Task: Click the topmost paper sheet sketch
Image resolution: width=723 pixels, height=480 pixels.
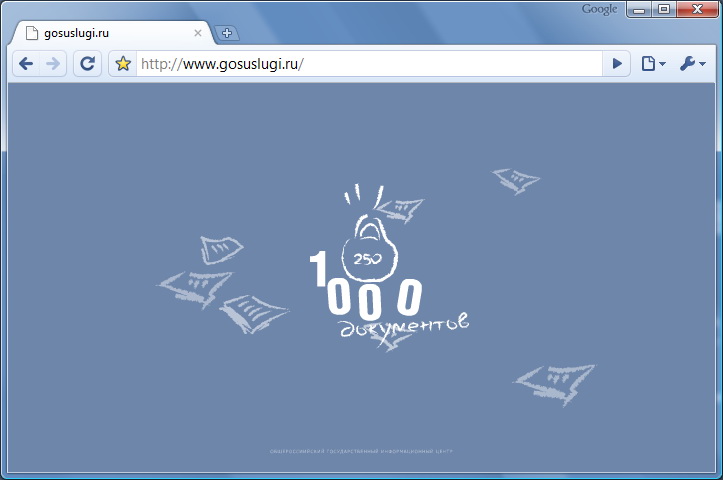Action: coord(515,180)
